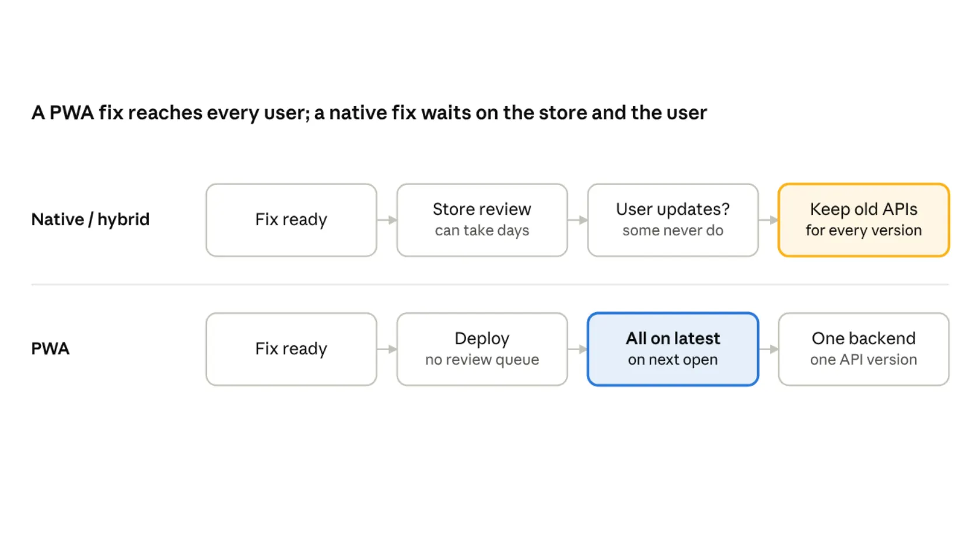Select the 'PWA' row label
The width and height of the screenshot is (980, 551).
click(x=50, y=348)
